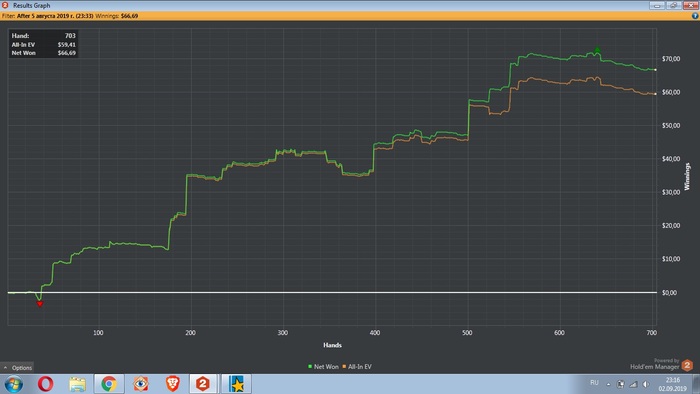The width and height of the screenshot is (700, 394).
Task: Click the 'Hands' x-axis title
Action: click(x=332, y=345)
